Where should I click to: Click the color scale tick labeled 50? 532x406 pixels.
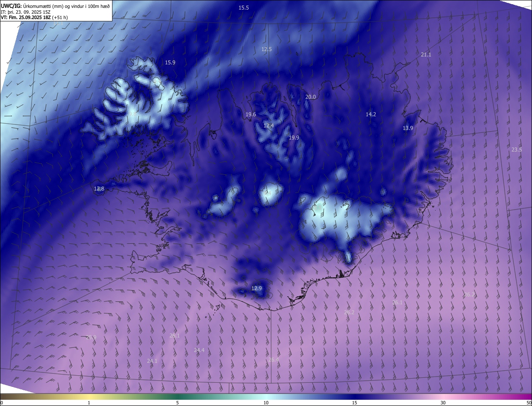pos(529,403)
